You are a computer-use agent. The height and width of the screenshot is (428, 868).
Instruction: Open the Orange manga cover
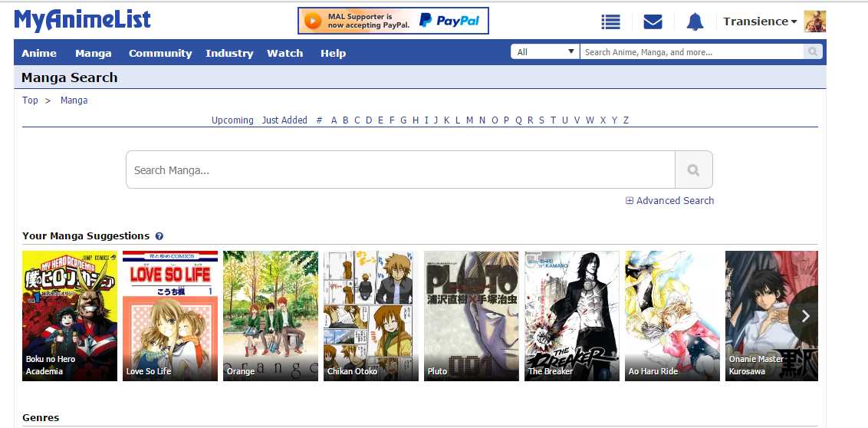click(271, 315)
